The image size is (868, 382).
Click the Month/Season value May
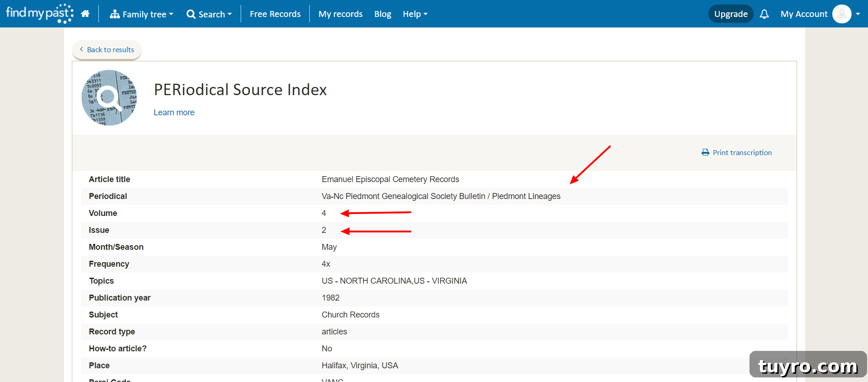(x=329, y=247)
